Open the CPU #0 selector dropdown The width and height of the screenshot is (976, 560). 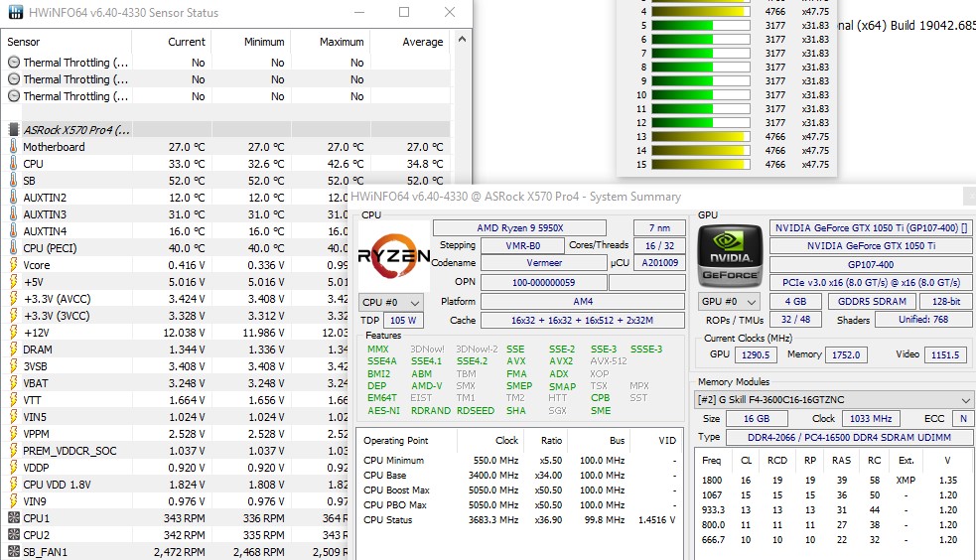coord(391,303)
